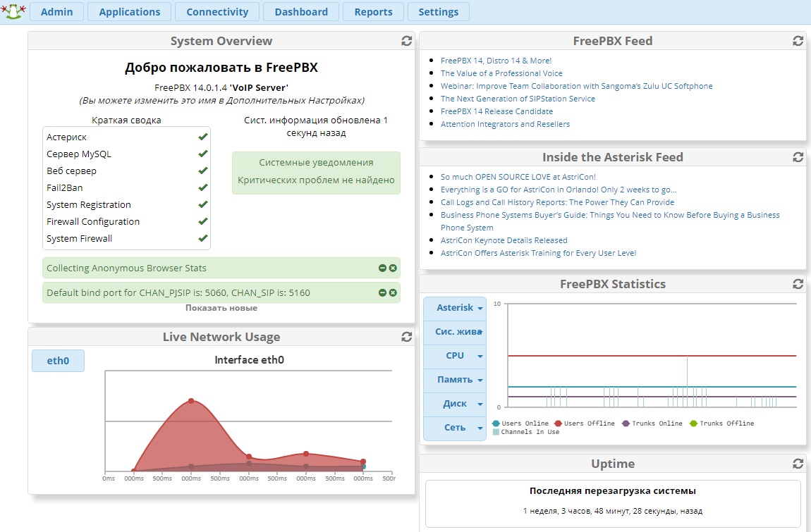Toggle the Trunks Offline legend entry
The image size is (811, 532).
coord(721,423)
